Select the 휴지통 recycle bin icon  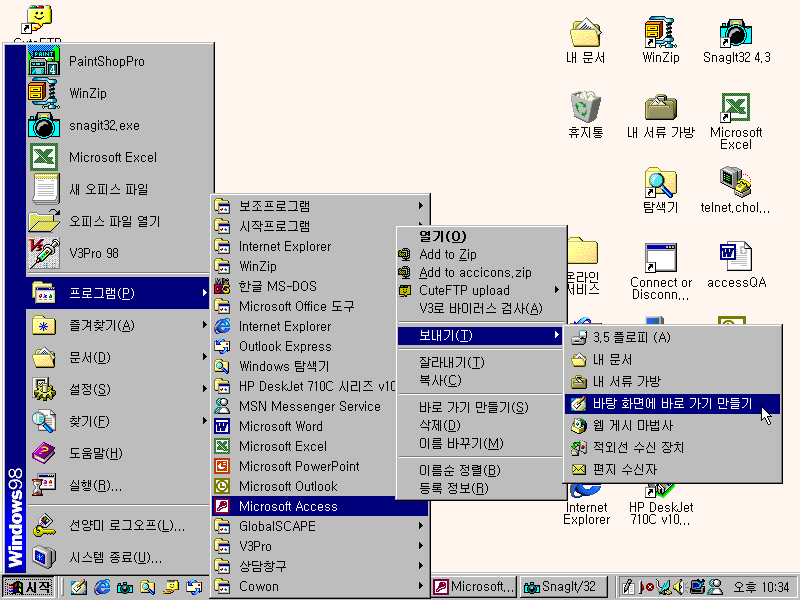585,115
